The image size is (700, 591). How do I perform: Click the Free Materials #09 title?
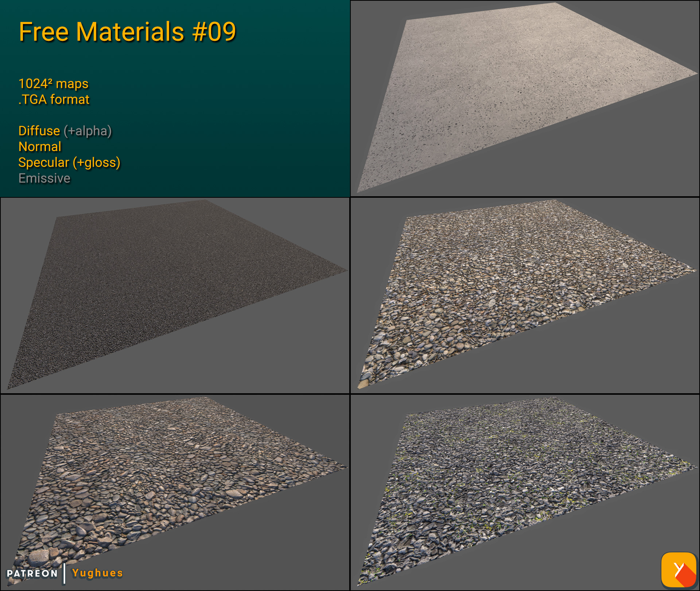(x=128, y=32)
